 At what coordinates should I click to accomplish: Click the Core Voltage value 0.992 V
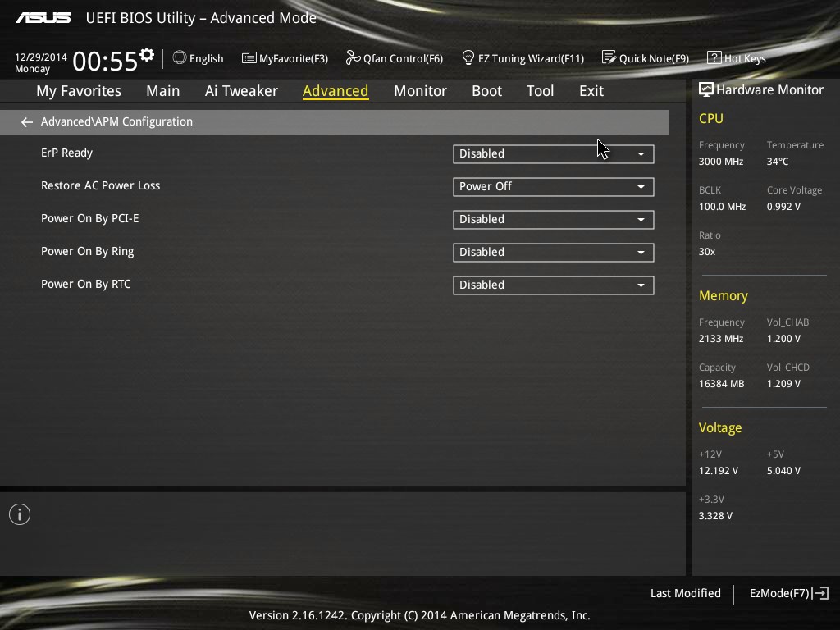(x=783, y=206)
